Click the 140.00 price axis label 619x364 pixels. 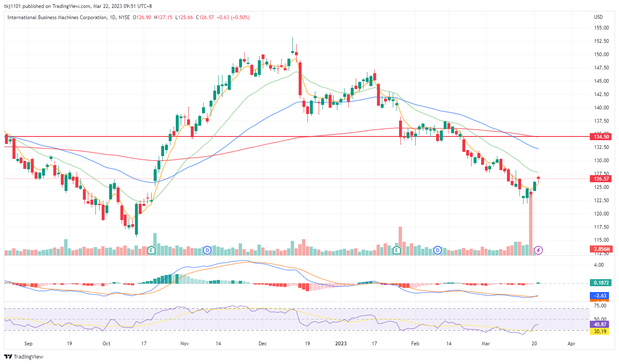click(x=601, y=108)
